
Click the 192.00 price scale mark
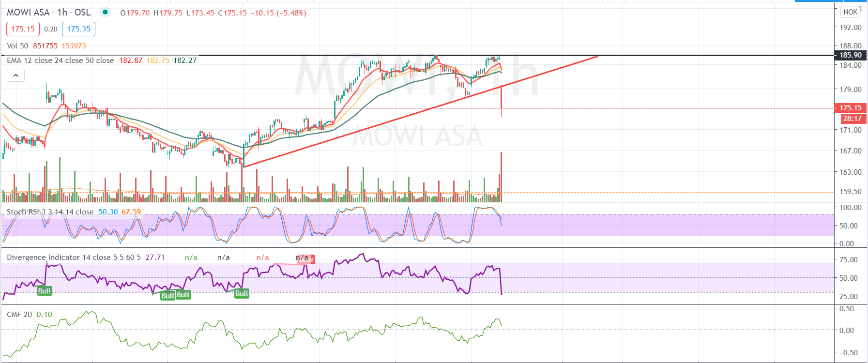(850, 28)
